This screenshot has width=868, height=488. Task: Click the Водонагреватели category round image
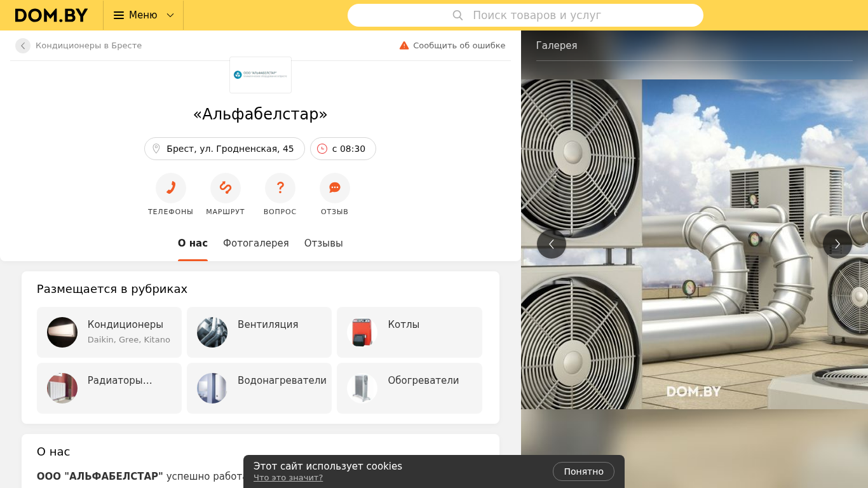point(212,388)
